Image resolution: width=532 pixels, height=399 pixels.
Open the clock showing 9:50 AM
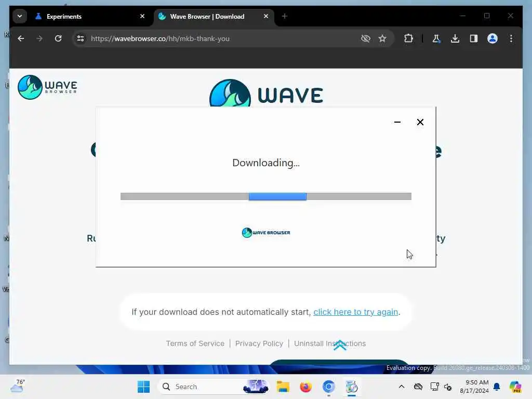point(474,387)
